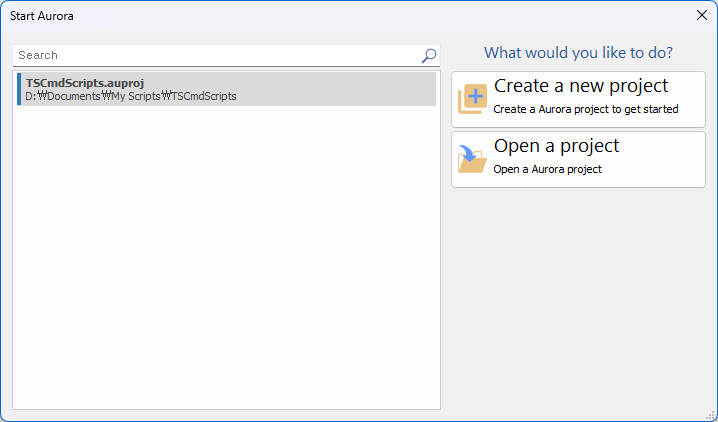The width and height of the screenshot is (718, 422).
Task: Click the Open a project folder icon
Action: point(472,159)
